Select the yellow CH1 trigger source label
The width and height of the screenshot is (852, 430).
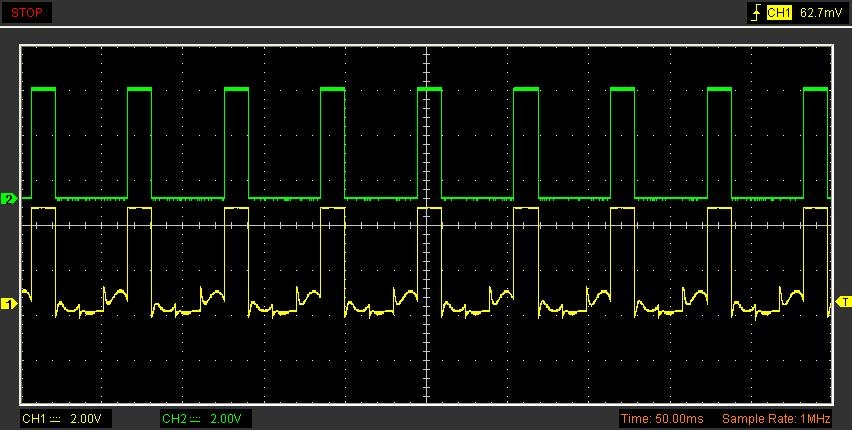pyautogui.click(x=779, y=13)
